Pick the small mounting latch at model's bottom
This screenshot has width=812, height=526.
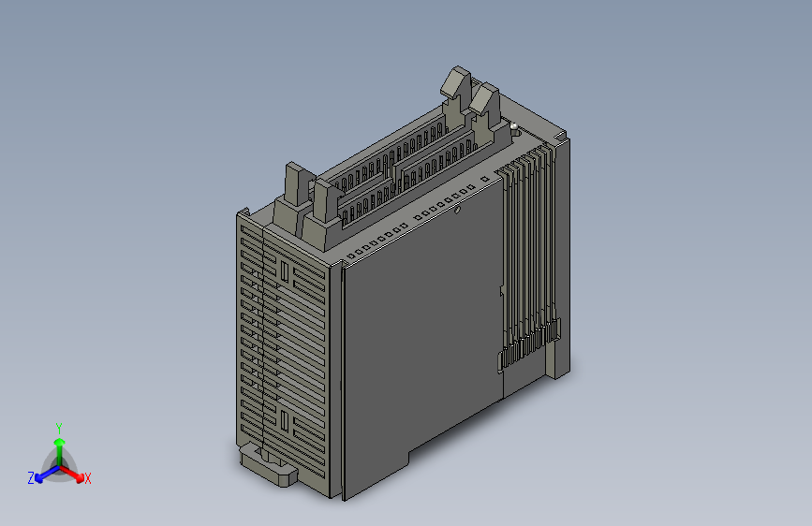pos(268,465)
